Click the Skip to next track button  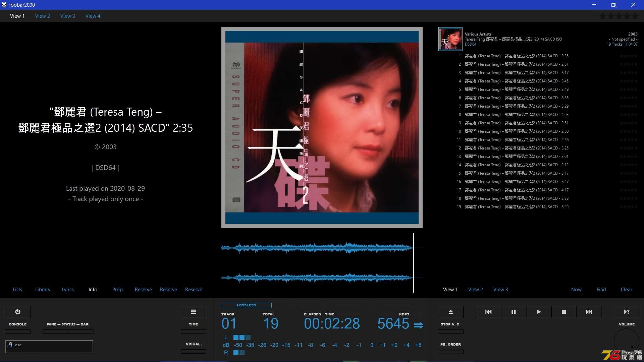pos(589,312)
